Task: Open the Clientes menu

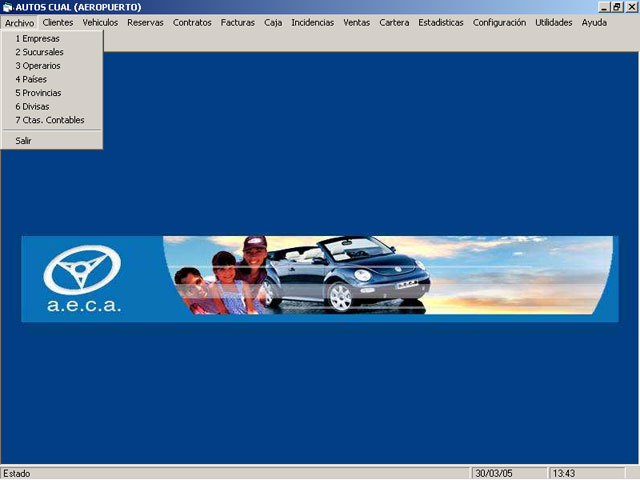Action: [58, 22]
